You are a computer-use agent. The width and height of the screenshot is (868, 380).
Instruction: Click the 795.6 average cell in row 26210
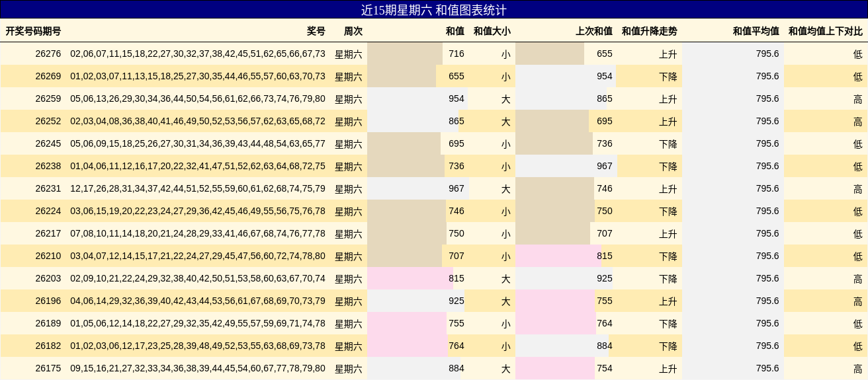coord(767,256)
